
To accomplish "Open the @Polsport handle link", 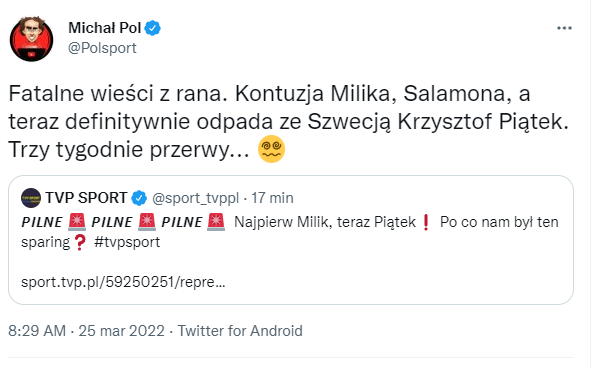I will (102, 48).
